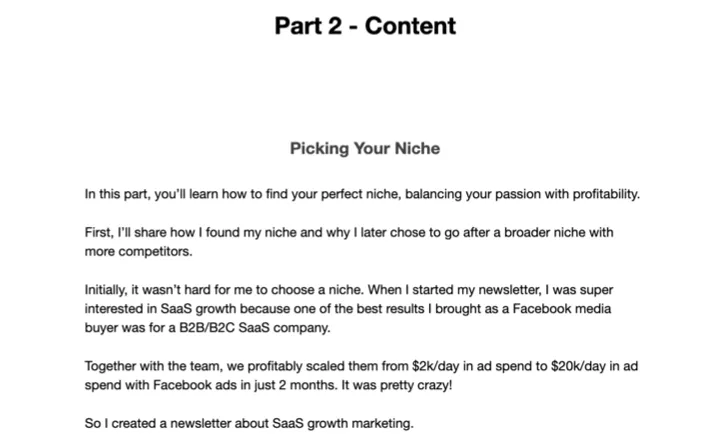
Task: Click the '$2k/day' figure
Action: [435, 366]
